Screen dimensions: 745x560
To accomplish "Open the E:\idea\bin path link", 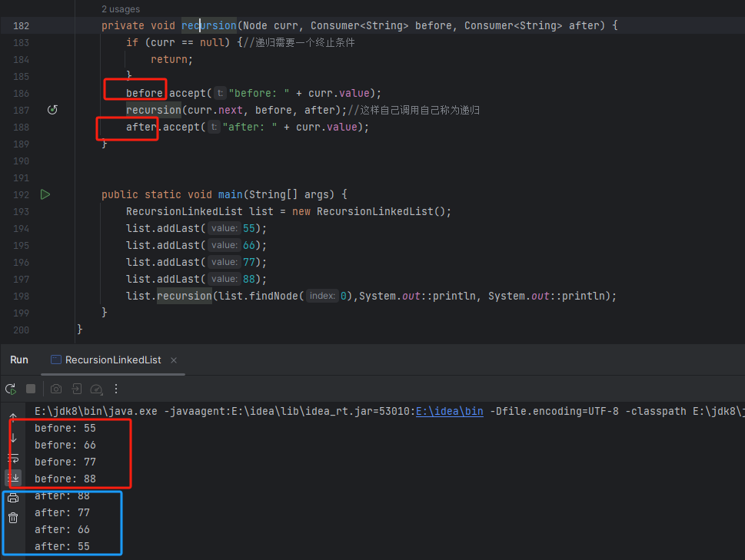I will tap(449, 411).
